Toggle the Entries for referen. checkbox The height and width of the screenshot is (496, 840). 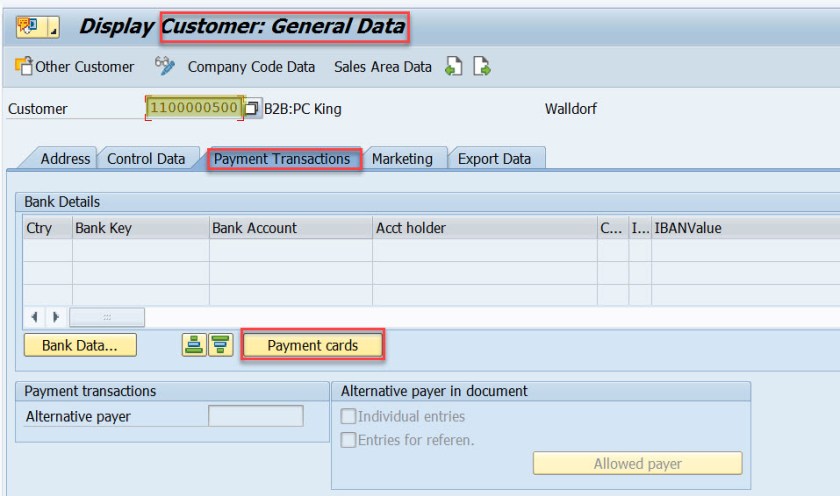348,440
